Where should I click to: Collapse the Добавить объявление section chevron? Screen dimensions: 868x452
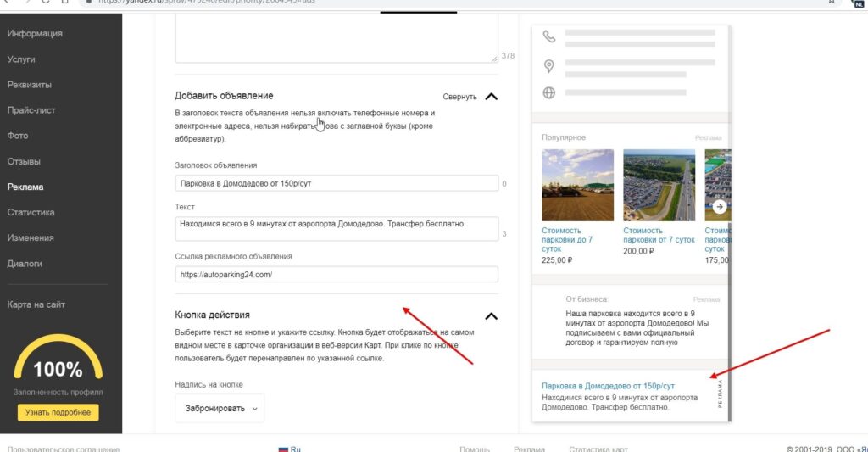pyautogui.click(x=491, y=97)
